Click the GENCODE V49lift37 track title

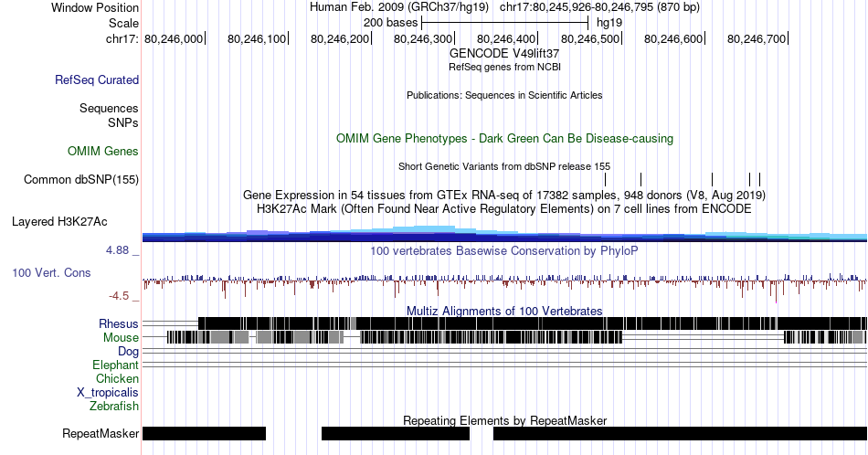click(504, 54)
